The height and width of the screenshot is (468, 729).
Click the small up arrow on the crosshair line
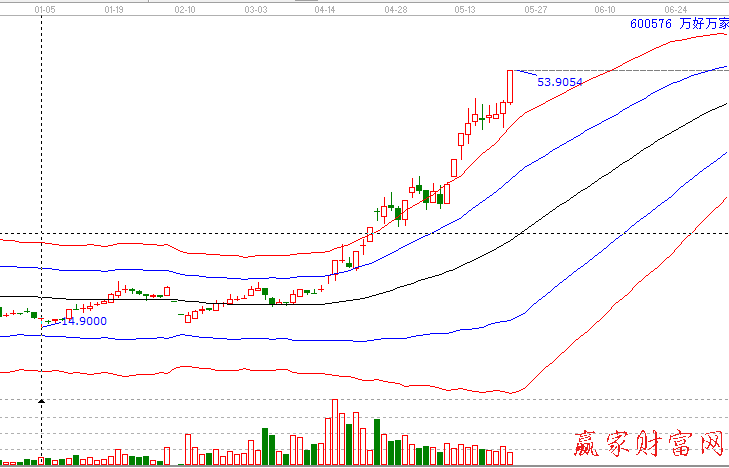[x=41, y=401]
